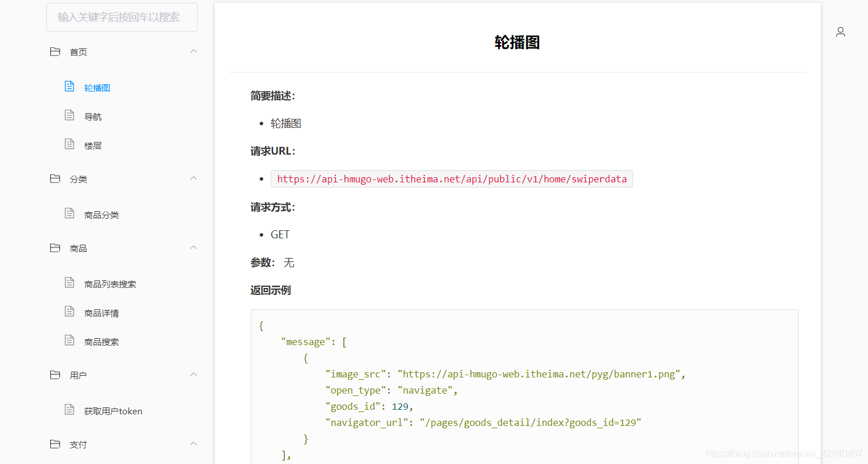Click the "navigator_url" JSON line

coord(484,422)
